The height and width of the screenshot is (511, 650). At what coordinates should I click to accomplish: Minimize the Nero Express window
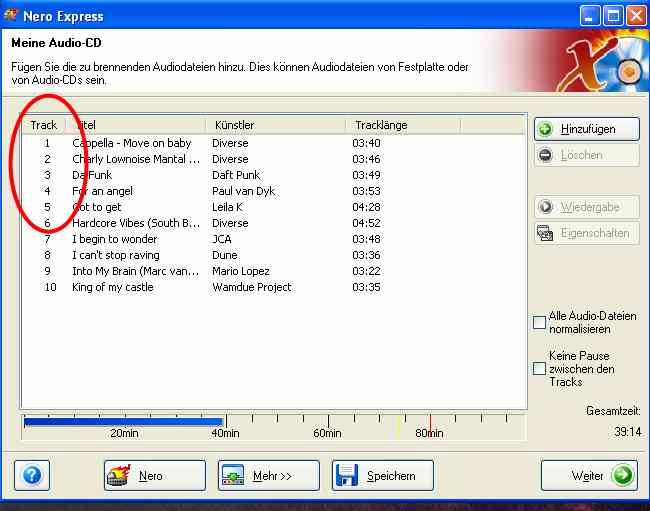point(589,16)
